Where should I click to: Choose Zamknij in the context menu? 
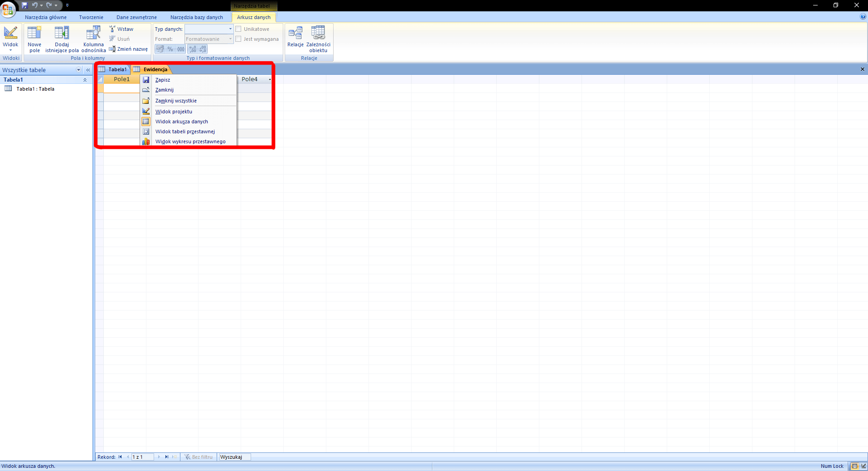point(189,90)
